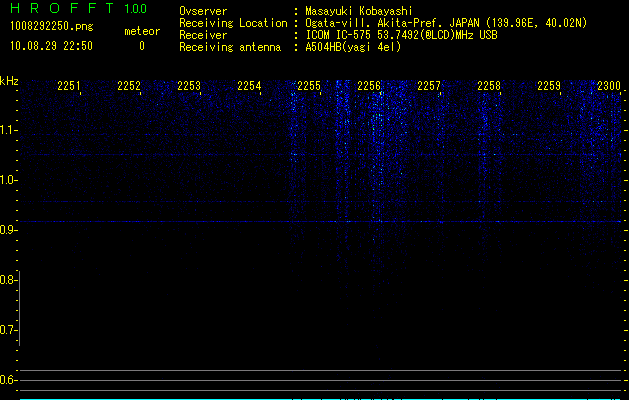
Task: Click the Ovserver field label
Action: [x=203, y=11]
